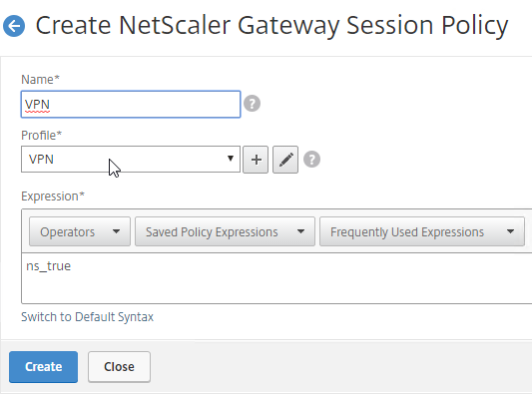
Task: Click the help icon beside Name field
Action: (x=252, y=104)
